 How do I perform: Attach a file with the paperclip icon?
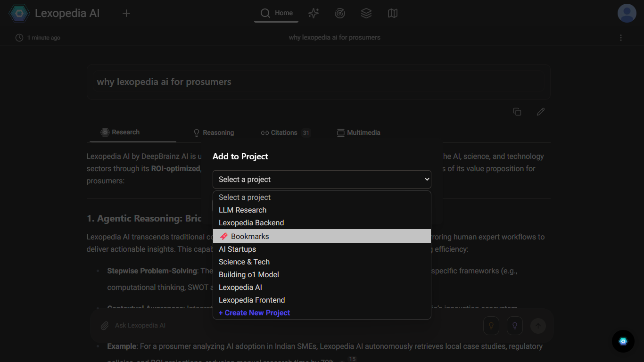[105, 326]
